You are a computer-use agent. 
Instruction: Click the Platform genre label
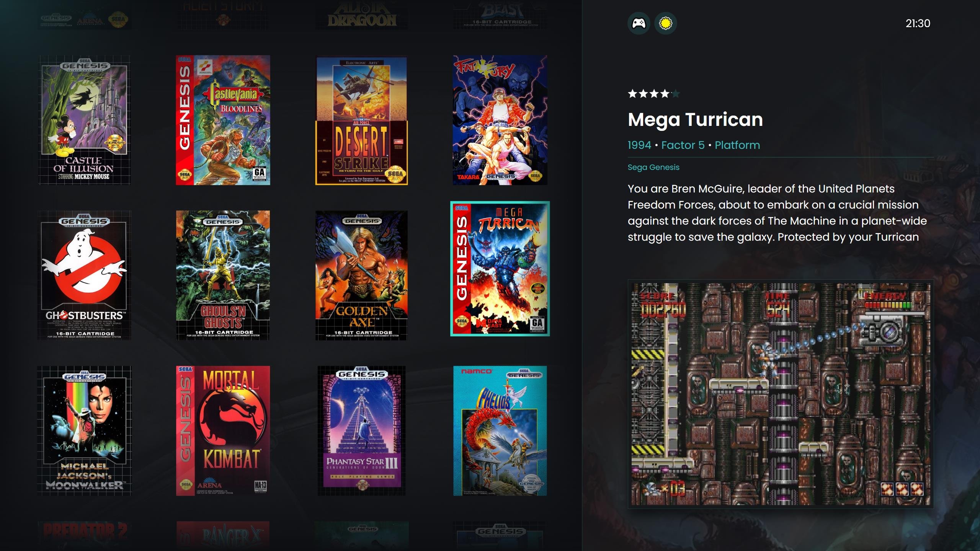point(737,145)
